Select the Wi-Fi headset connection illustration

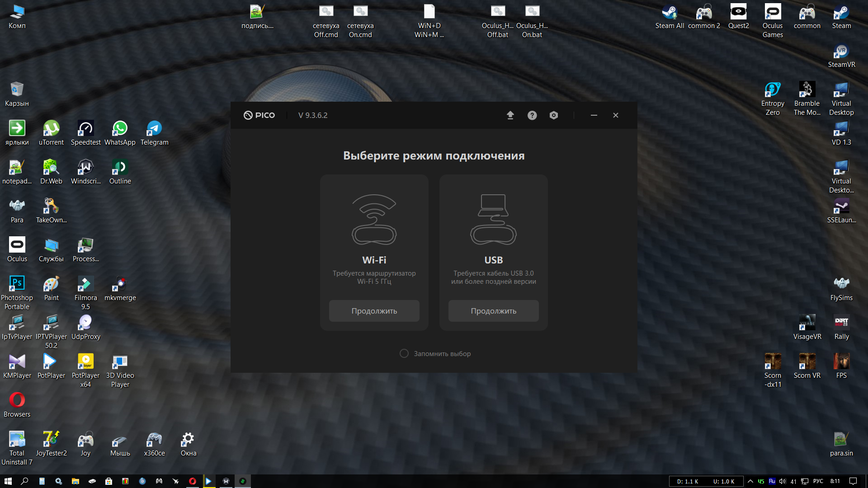point(374,220)
